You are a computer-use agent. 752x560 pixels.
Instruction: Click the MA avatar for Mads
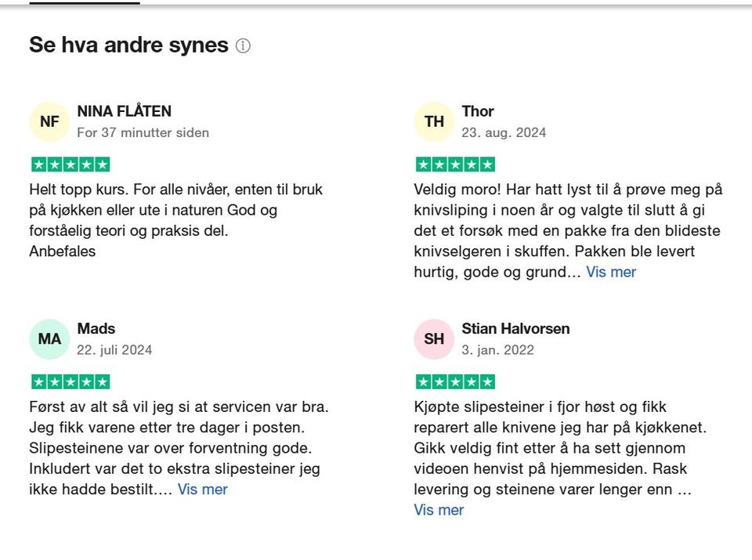pos(49,339)
